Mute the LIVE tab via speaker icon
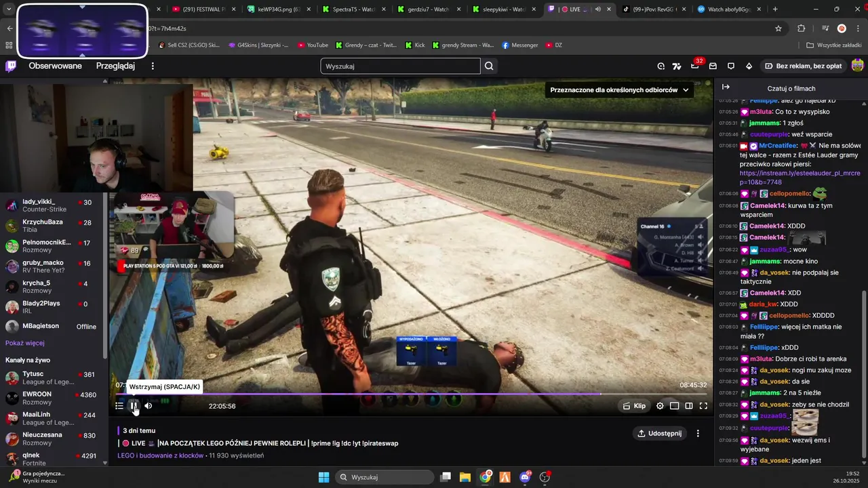The image size is (868, 488). [597, 9]
